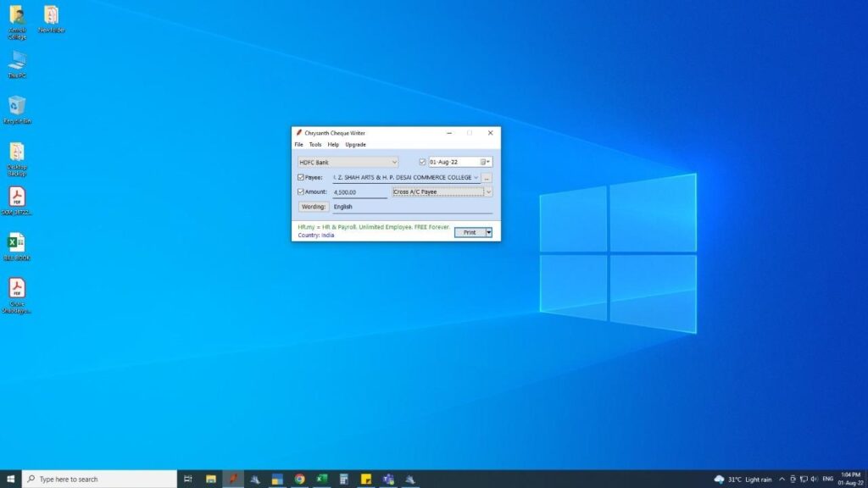The image size is (868, 488).
Task: Click the Microsoft Teams taskbar icon
Action: click(388, 479)
